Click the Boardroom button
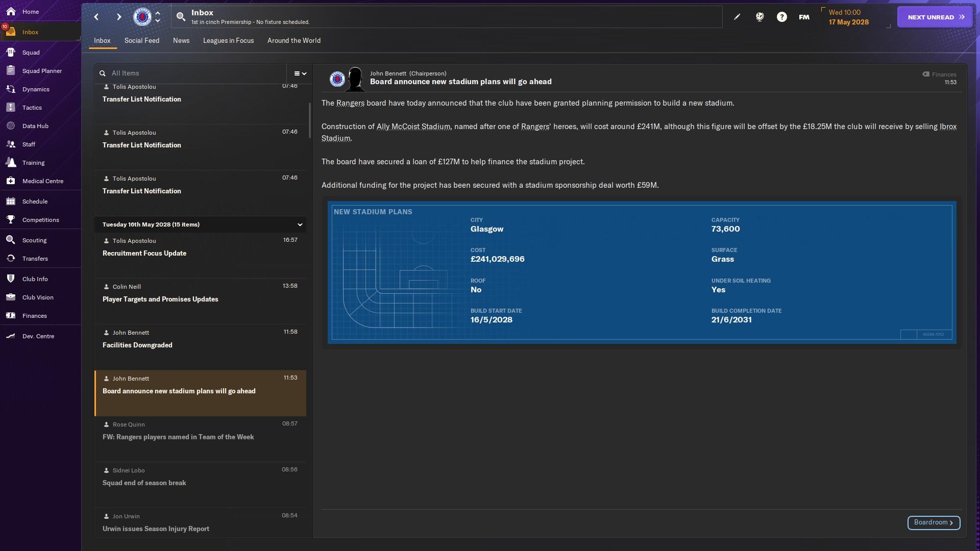The width and height of the screenshot is (980, 551). coord(934,522)
